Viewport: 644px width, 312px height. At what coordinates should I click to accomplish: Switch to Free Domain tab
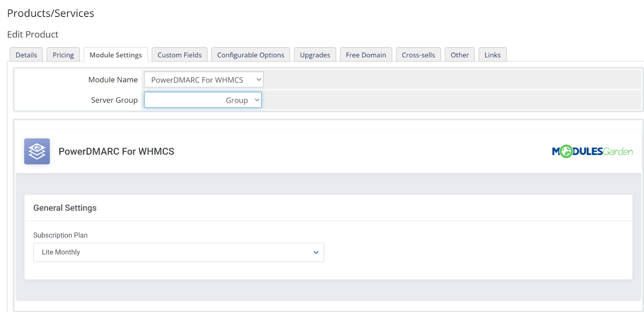(x=366, y=55)
